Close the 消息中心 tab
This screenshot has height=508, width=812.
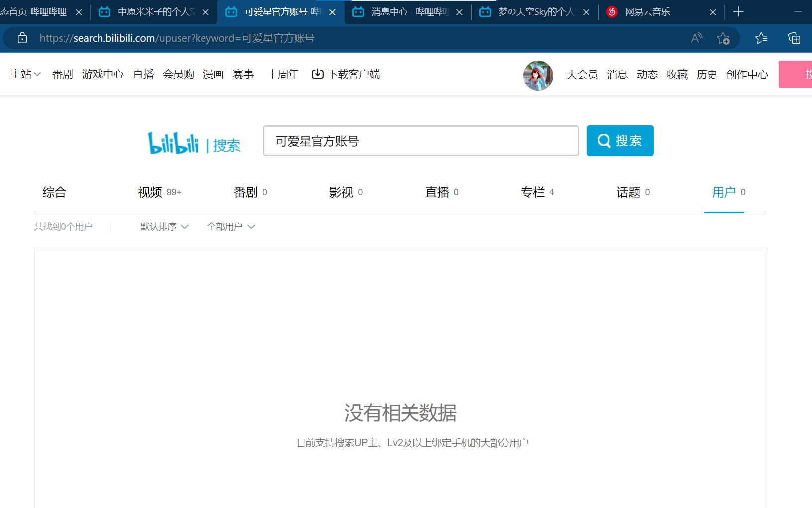click(459, 12)
